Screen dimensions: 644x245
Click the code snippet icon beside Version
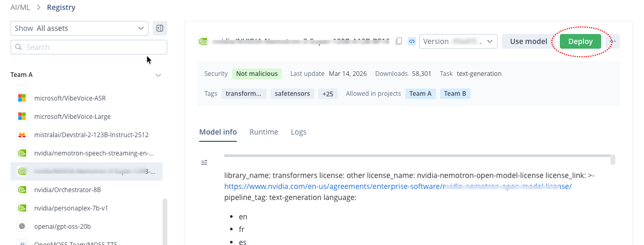click(x=412, y=41)
